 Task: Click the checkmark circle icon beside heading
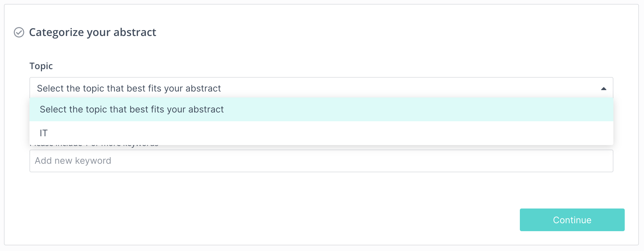(19, 32)
